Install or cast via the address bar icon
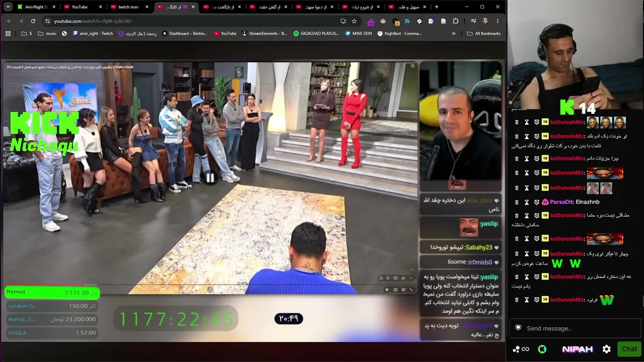The width and height of the screenshot is (644, 362). pyautogui.click(x=343, y=21)
